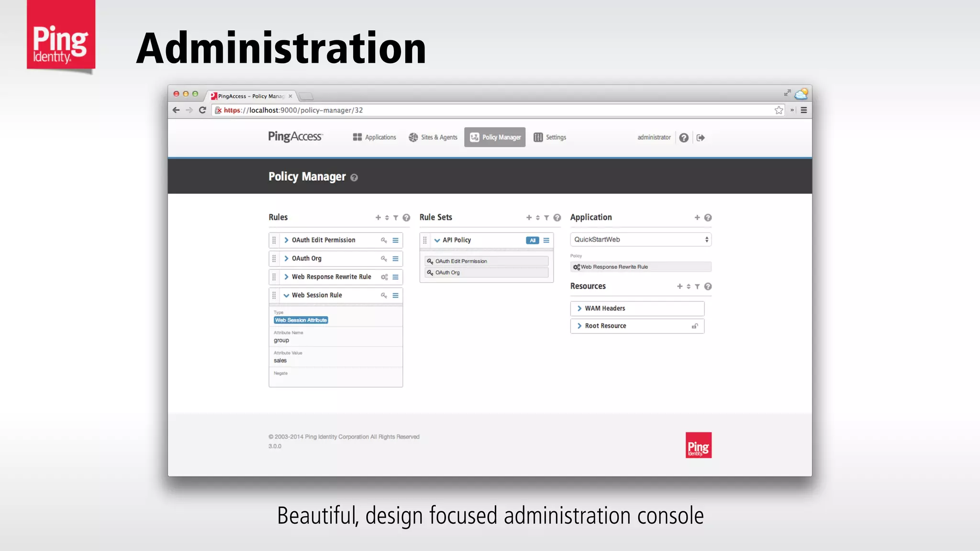Viewport: 980px width, 551px height.
Task: Sort the Rule Sets list
Action: coord(538,218)
